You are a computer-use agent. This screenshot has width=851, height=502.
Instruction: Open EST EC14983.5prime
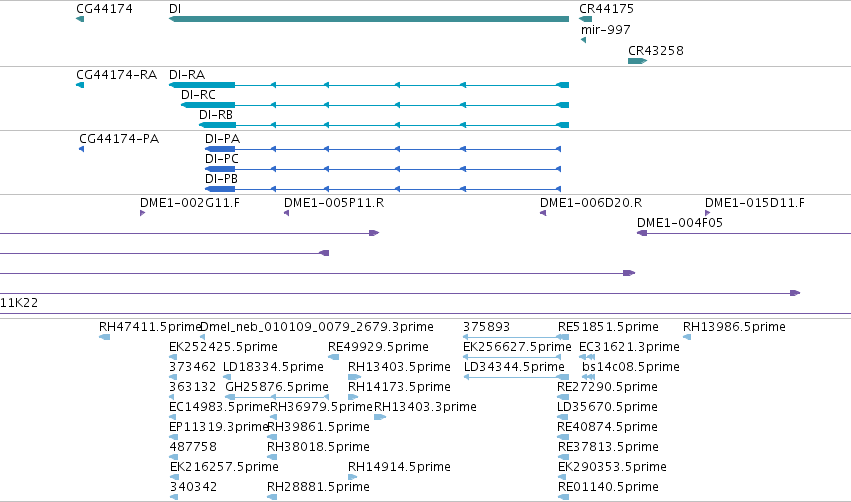[x=220, y=408]
